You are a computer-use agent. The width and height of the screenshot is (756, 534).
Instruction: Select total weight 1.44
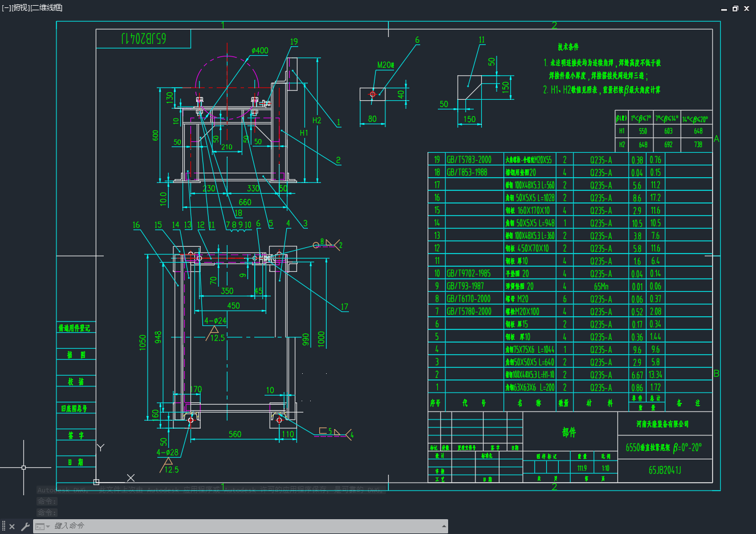coord(656,337)
